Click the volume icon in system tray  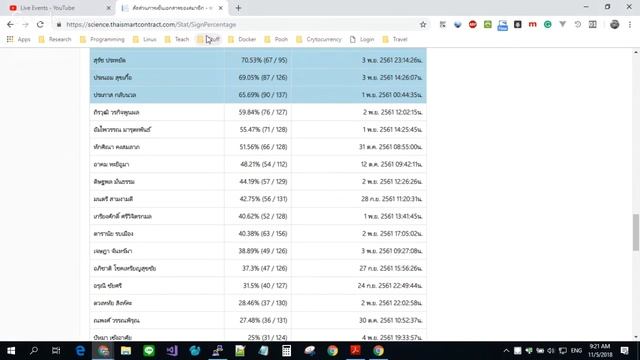click(551, 351)
